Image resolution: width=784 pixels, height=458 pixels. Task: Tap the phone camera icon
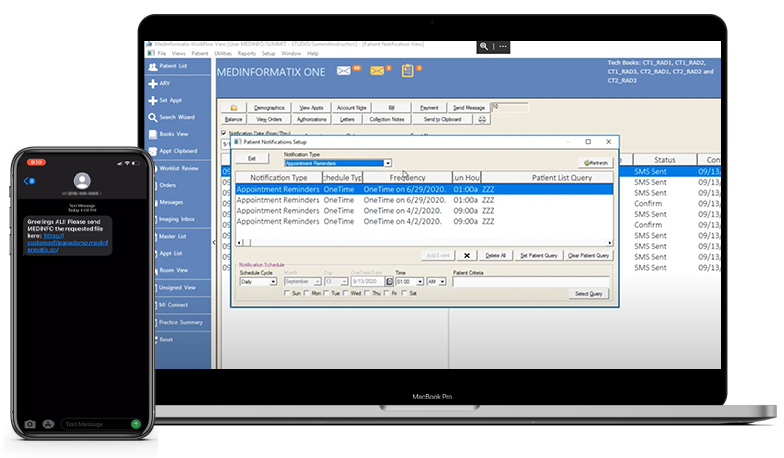pos(30,424)
